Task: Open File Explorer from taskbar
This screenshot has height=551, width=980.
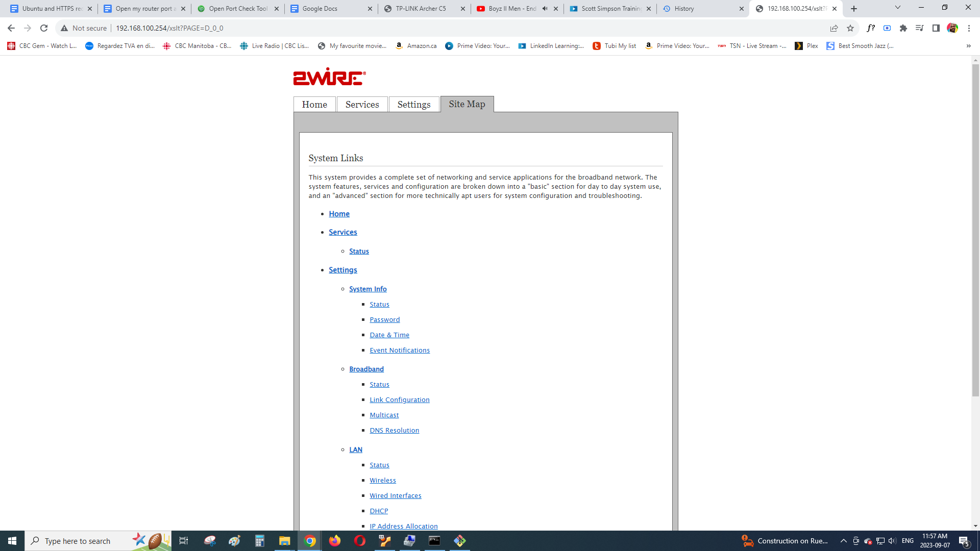Action: [x=284, y=541]
